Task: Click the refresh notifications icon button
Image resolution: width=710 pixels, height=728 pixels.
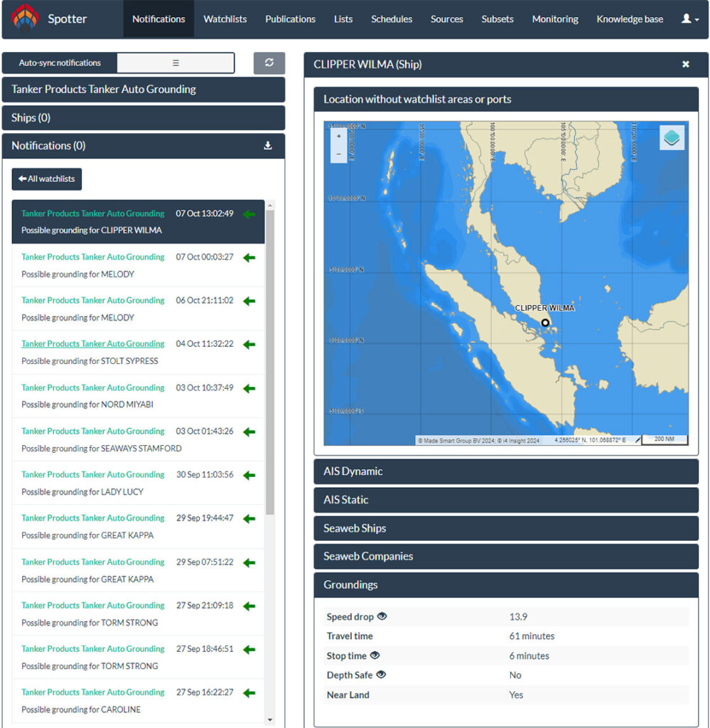Action: coord(269,63)
